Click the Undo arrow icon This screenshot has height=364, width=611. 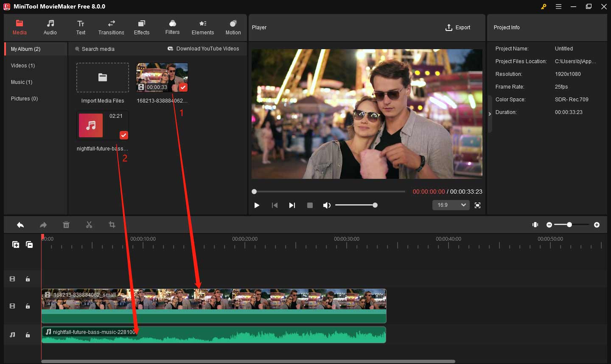point(20,225)
